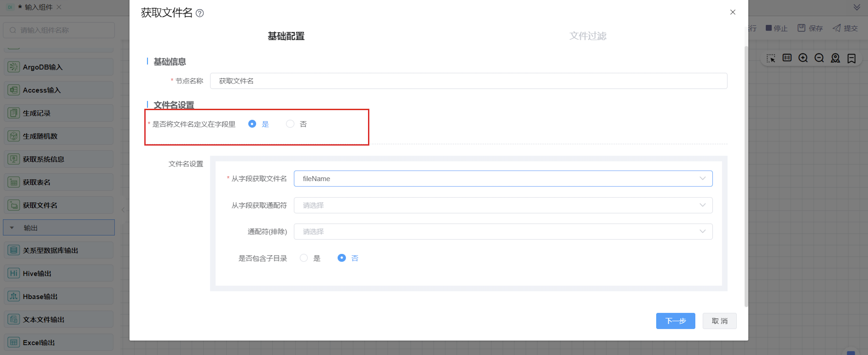Select 是 for 是否将文件名定义在字段里
Screen dimensions: 868x355
[x=252, y=124]
